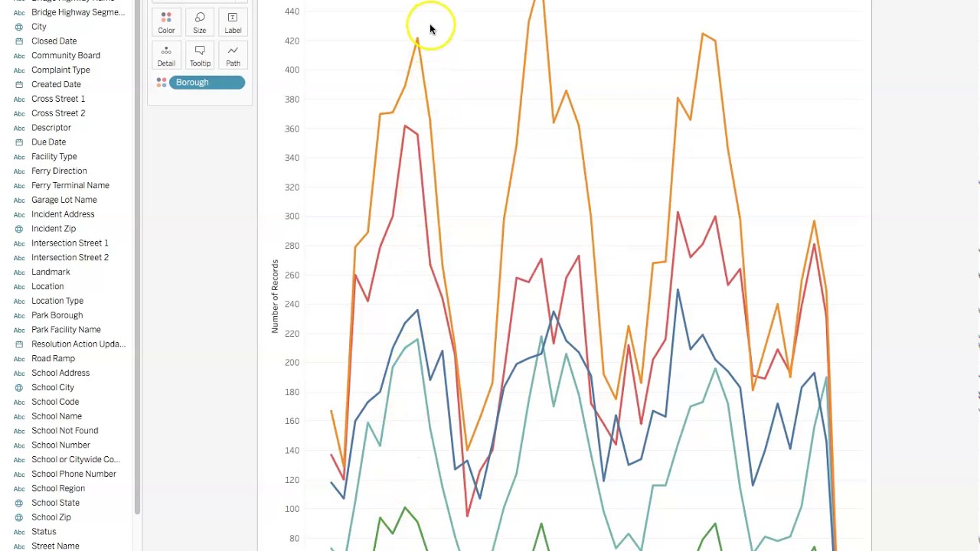Click the Abc icon next to Facility Type
Image resolution: width=980 pixels, height=551 pixels.
19,157
